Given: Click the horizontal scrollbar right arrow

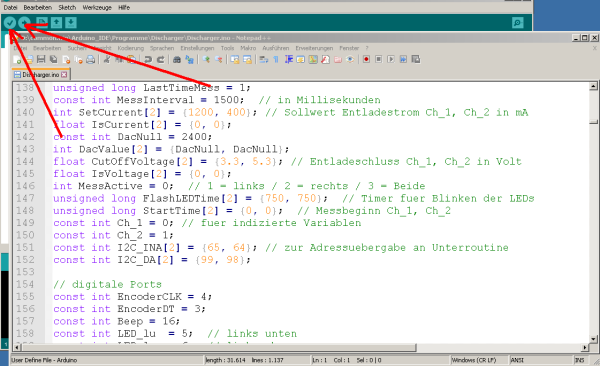Looking at the screenshot, I should point(585,348).
